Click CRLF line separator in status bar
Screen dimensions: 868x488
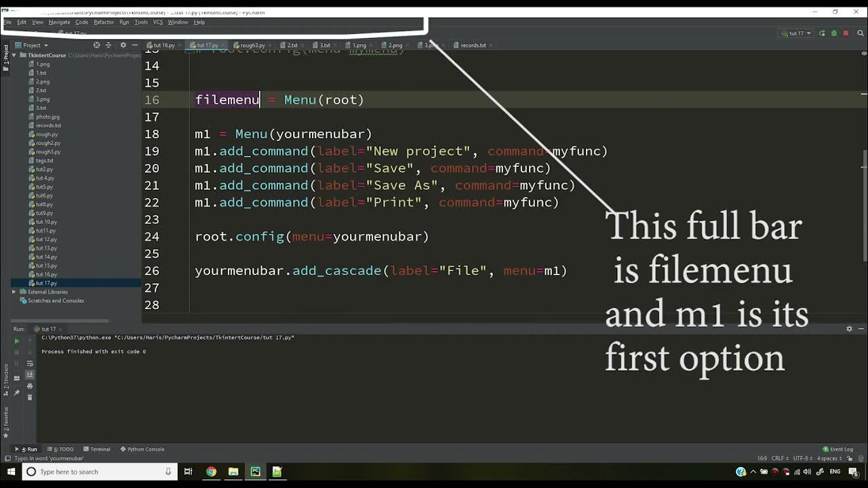pos(780,459)
